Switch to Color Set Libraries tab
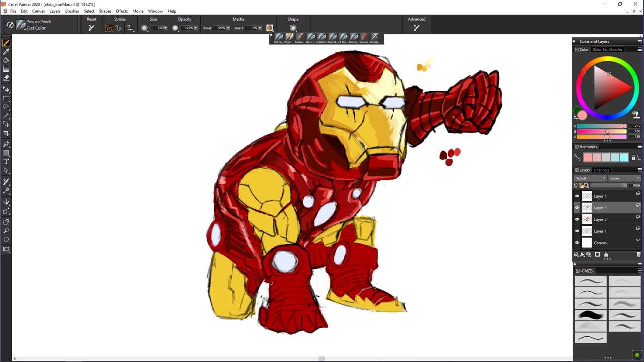This screenshot has width=644, height=362. [x=607, y=49]
